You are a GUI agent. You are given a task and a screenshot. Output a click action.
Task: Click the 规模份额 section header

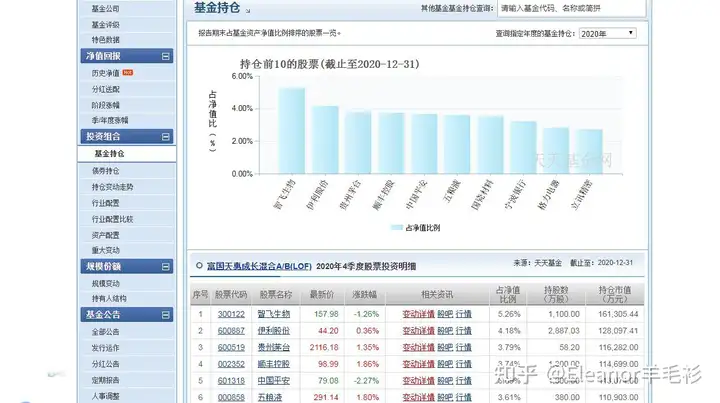[x=127, y=266]
